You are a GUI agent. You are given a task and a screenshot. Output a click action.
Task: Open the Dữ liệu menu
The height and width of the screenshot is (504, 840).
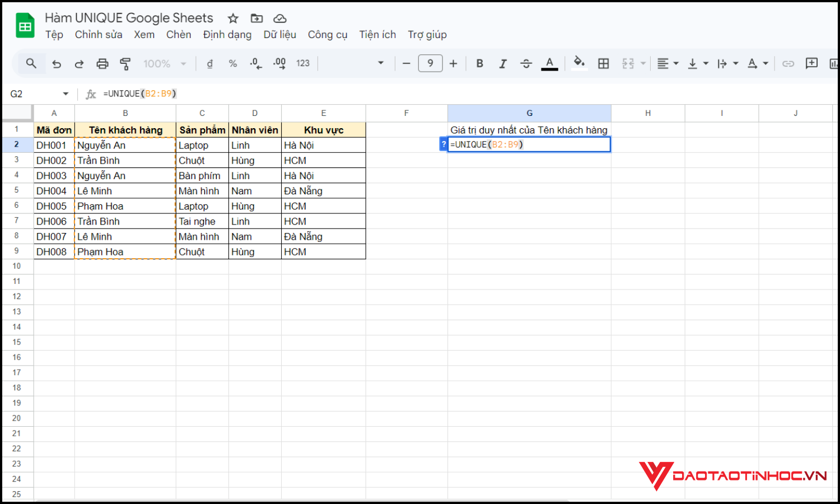280,35
